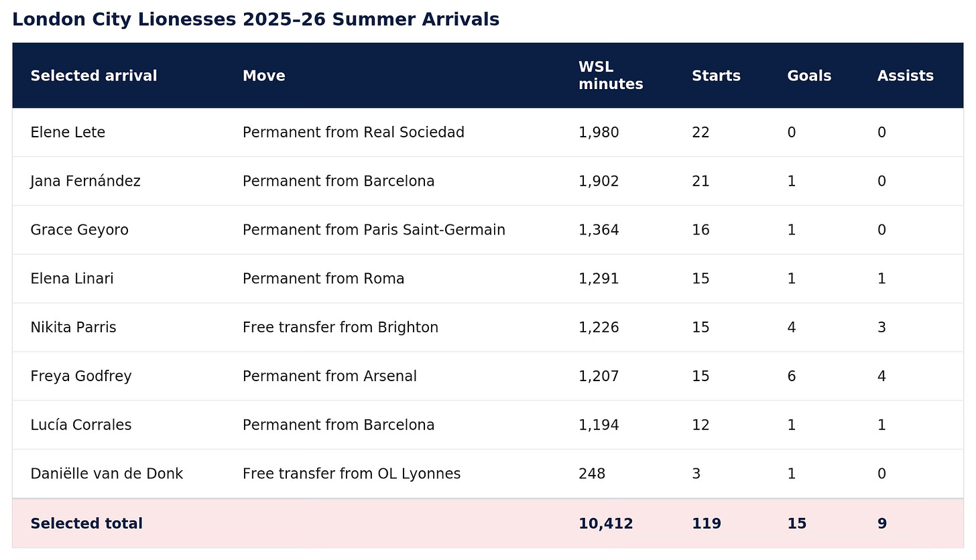Select the 'Goals' column header
This screenshot has width=976, height=560.
pyautogui.click(x=809, y=76)
